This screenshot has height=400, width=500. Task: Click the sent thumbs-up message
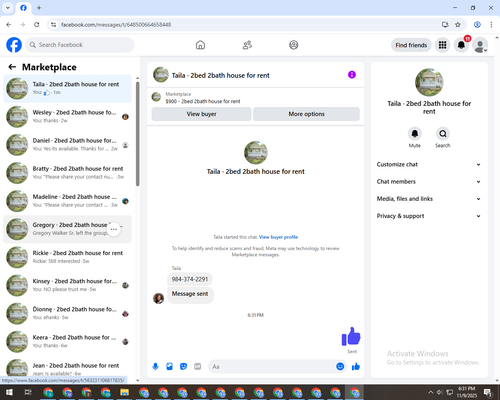click(x=351, y=337)
